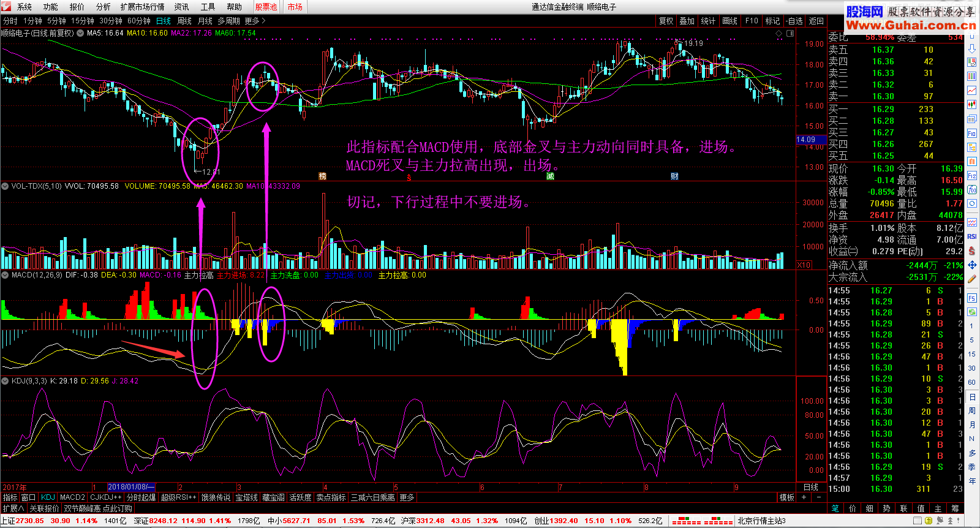This screenshot has height=528, width=980.
Task: Click the 统计 statistics button
Action: (708, 21)
